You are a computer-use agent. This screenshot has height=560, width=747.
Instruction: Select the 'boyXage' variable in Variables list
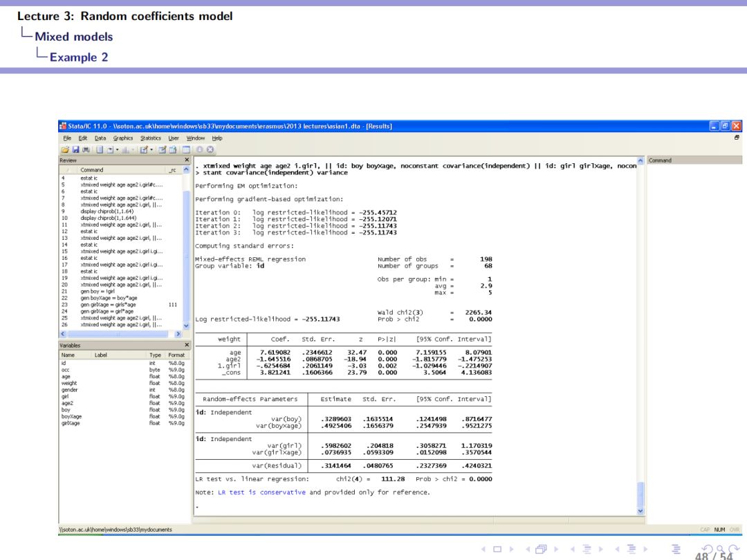coord(71,417)
